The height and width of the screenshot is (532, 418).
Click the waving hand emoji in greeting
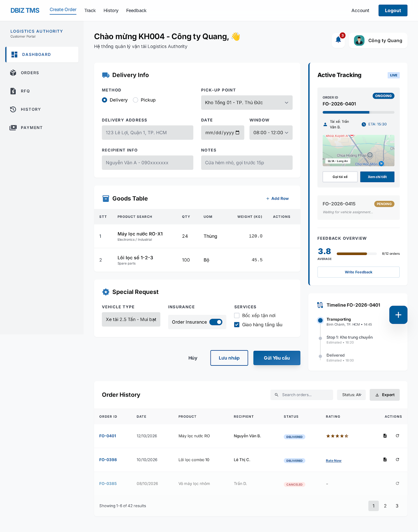(236, 37)
